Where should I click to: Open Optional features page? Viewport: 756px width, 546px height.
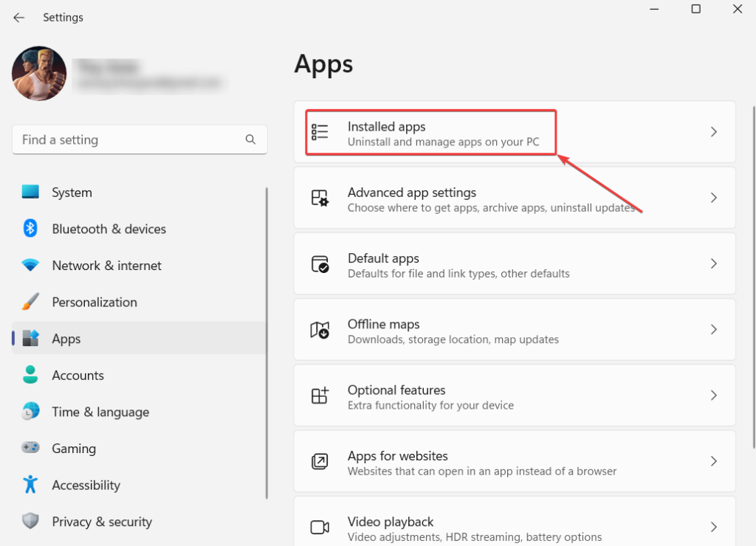point(515,395)
